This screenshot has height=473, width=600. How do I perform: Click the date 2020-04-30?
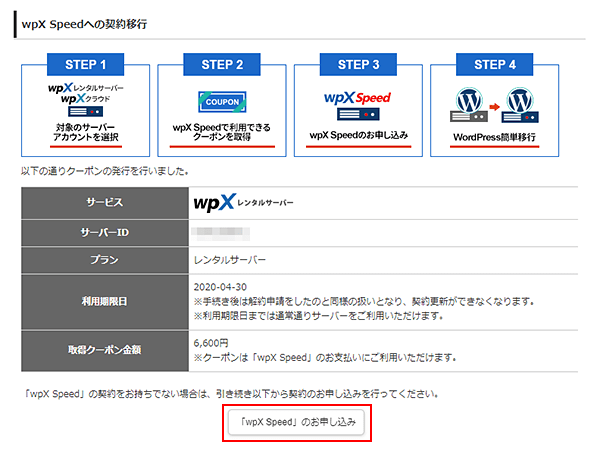(x=220, y=287)
